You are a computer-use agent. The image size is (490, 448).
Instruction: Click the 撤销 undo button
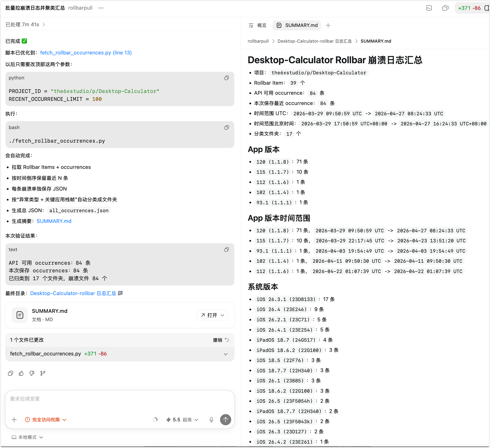(x=221, y=340)
